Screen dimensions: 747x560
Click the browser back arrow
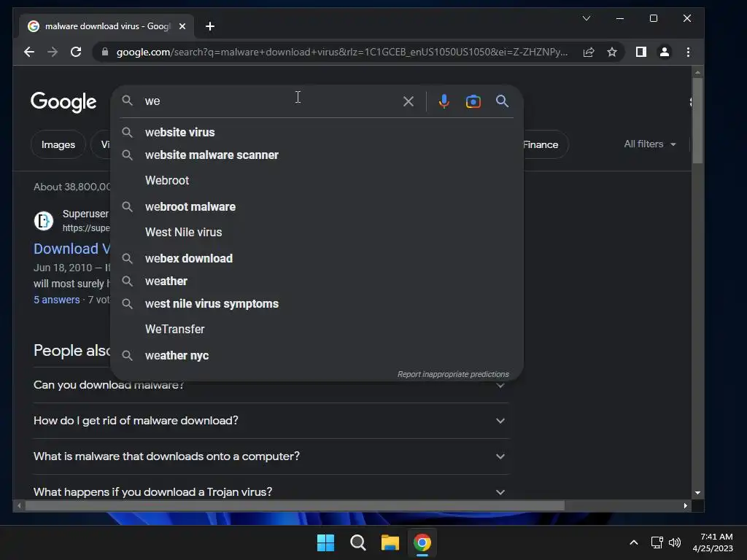(29, 52)
